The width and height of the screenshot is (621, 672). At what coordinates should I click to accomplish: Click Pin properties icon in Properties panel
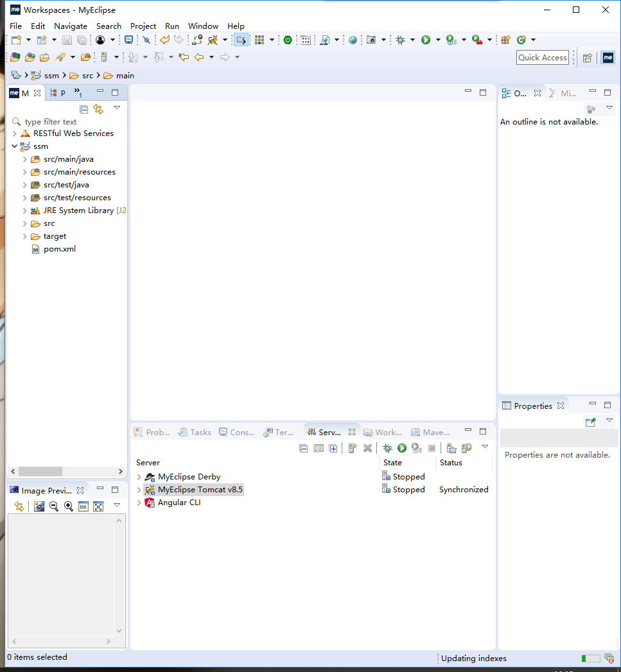click(591, 422)
